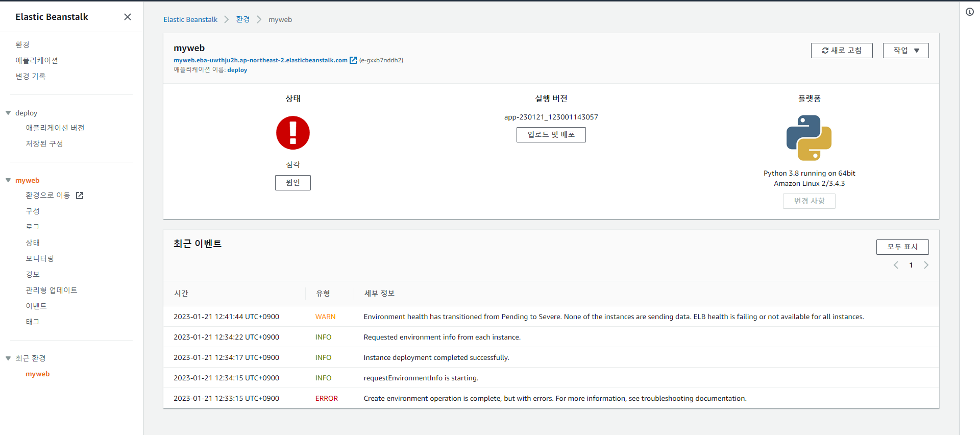Click 모두 표시 to show all events
Screen dimensions: 980x435
(x=902, y=247)
